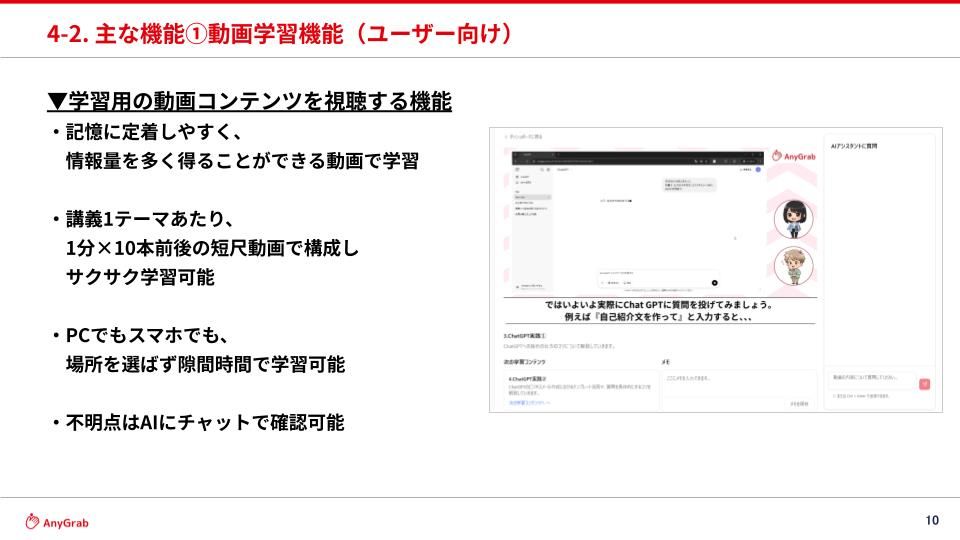Click the pink send button in AI assistant

coord(924,384)
